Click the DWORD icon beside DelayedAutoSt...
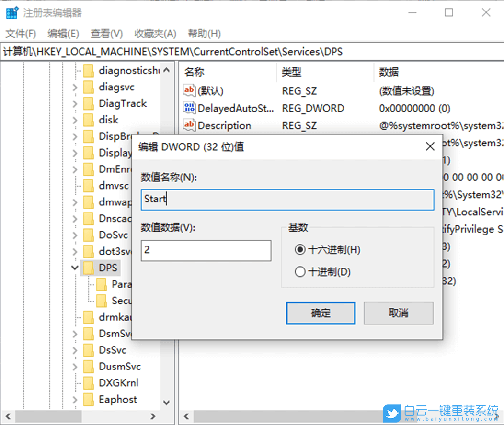Viewport: 504px width, 425px height. coord(189,108)
